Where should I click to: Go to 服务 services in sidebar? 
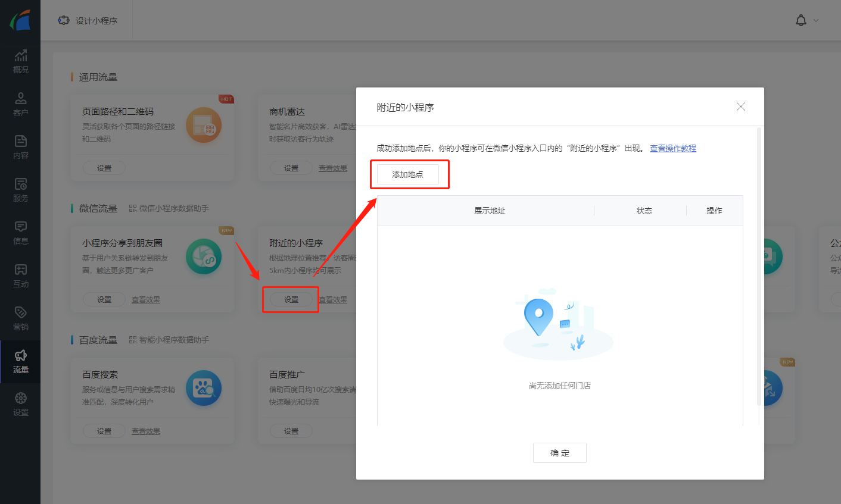(x=20, y=190)
